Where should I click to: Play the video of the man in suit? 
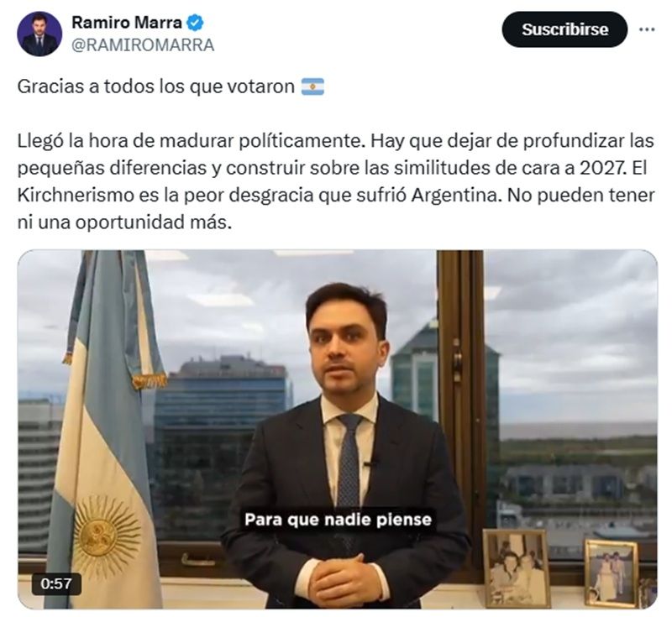click(338, 429)
